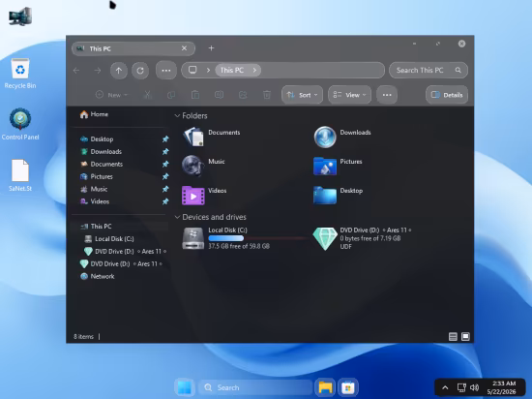Open the Videos folder with play icon
The image size is (532, 399).
point(193,196)
